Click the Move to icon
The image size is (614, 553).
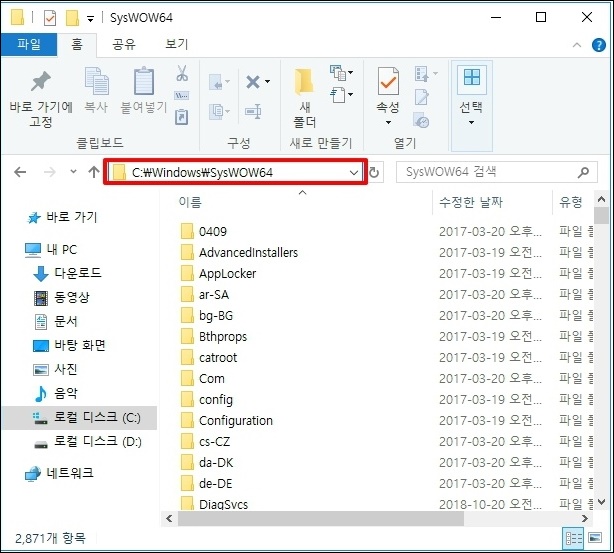click(x=216, y=82)
